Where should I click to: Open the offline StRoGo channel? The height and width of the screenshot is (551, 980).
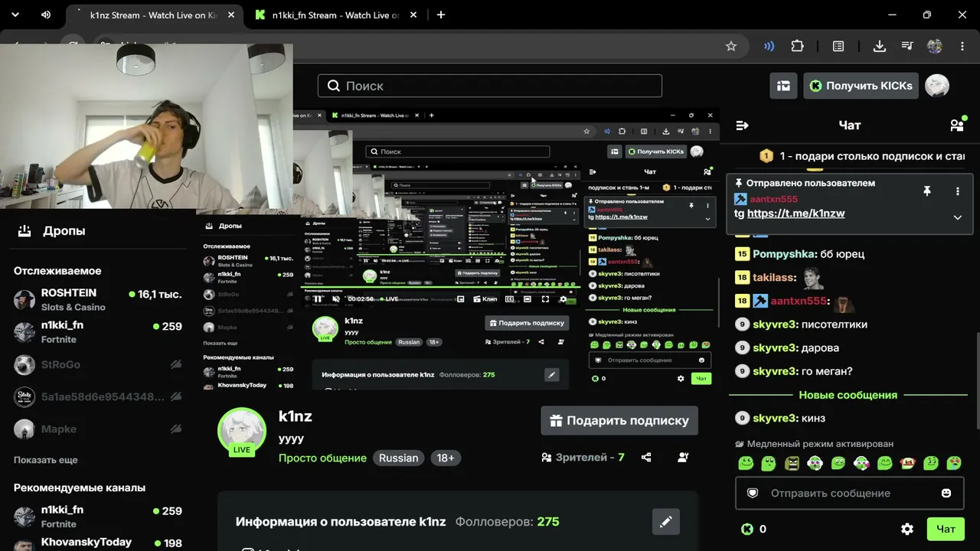[97, 364]
